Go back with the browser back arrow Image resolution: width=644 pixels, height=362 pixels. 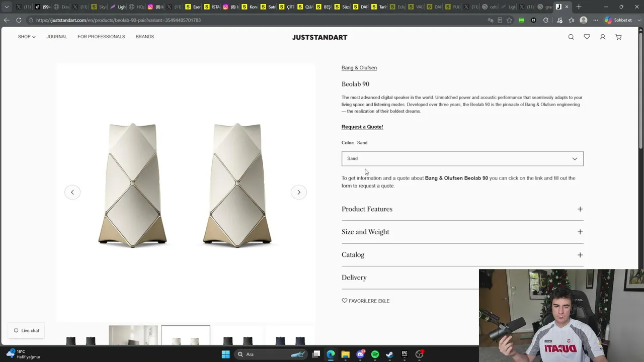[7, 20]
